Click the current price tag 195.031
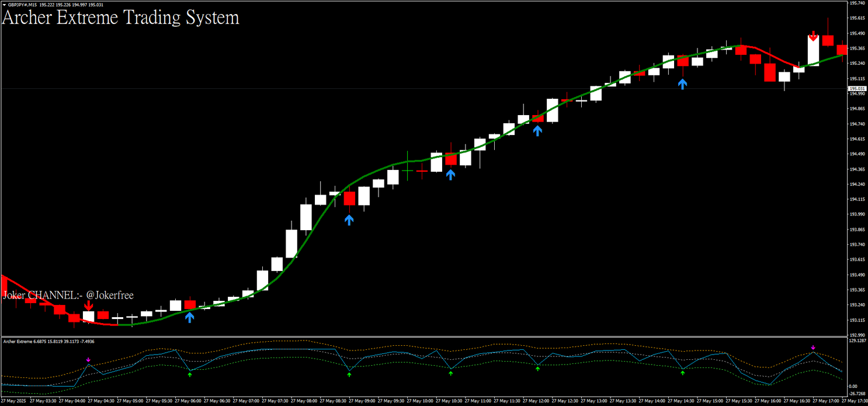The height and width of the screenshot is (406, 868). pos(857,88)
